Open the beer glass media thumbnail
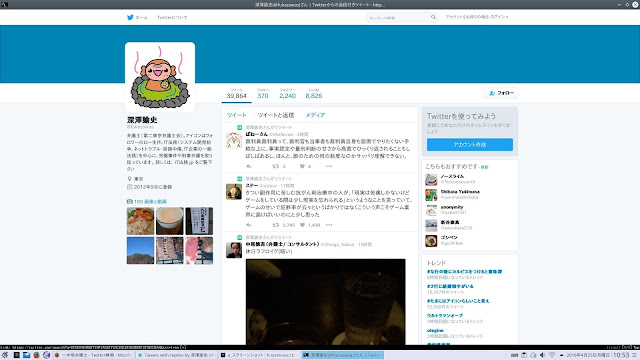The width and height of the screenshot is (640, 360). pyautogui.click(x=170, y=221)
